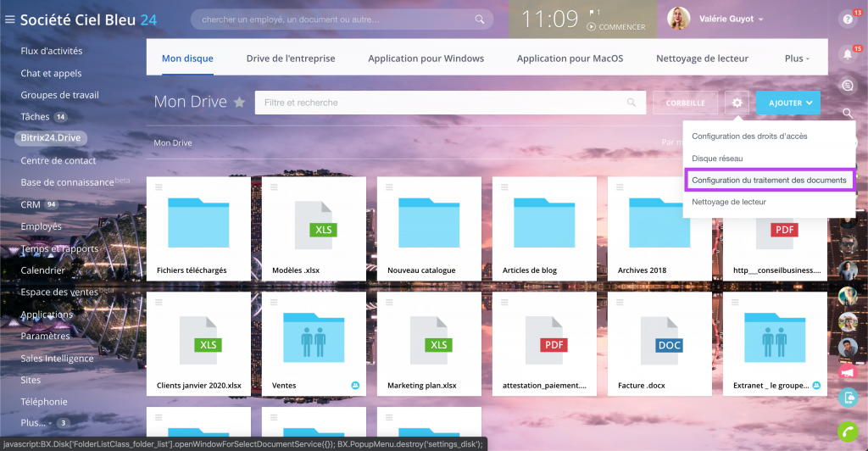Click the green phone call button

pyautogui.click(x=847, y=431)
